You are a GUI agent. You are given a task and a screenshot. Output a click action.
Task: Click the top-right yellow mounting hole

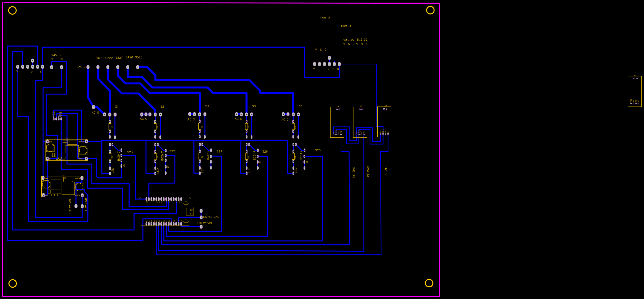430,10
